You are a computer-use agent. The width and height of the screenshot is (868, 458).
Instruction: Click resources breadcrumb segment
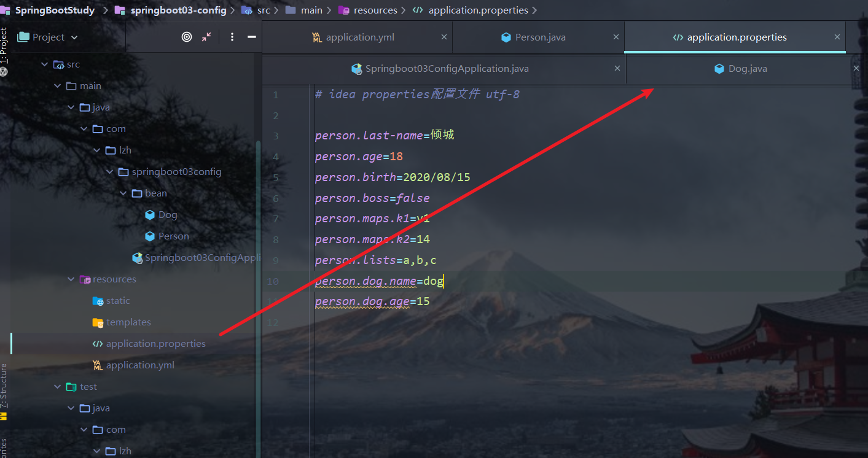pos(375,10)
